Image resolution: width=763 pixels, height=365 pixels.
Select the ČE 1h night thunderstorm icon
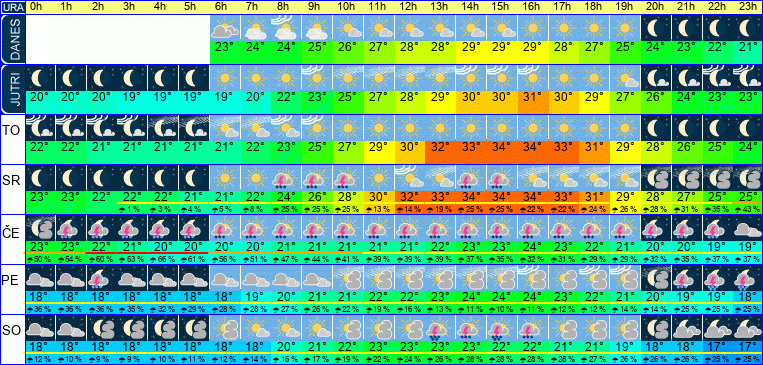[x=71, y=228]
